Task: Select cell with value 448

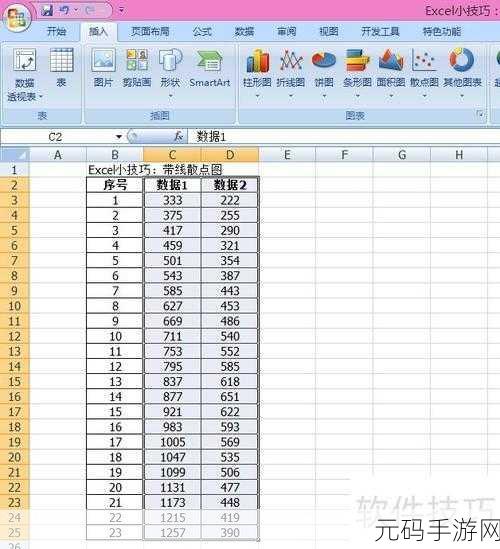Action: (x=230, y=503)
